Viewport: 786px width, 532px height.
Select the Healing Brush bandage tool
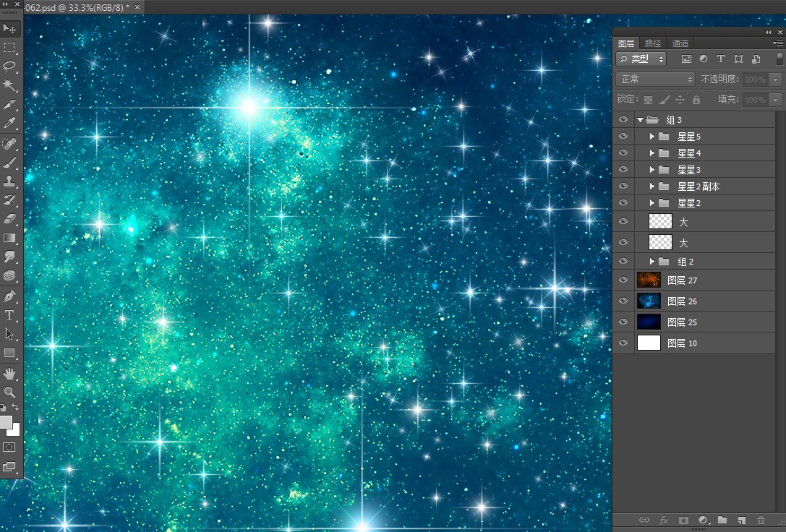(x=9, y=144)
